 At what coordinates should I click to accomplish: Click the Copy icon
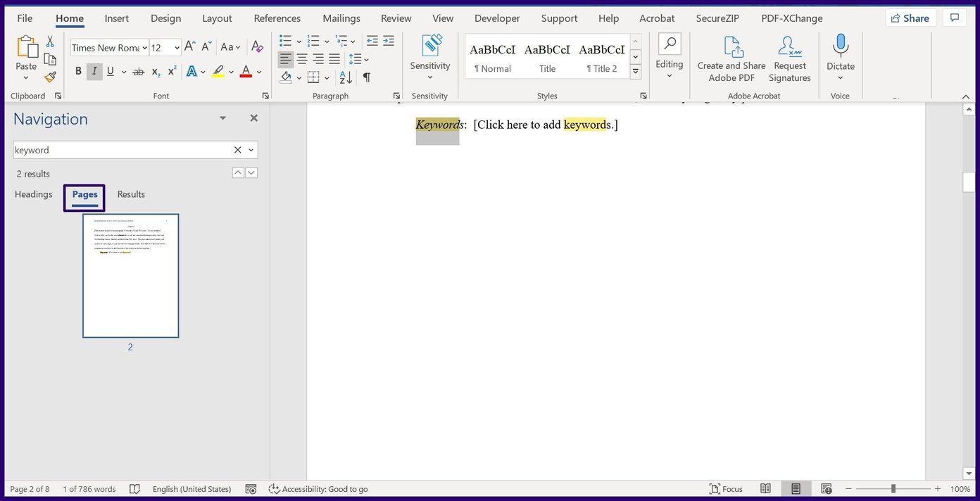point(50,59)
